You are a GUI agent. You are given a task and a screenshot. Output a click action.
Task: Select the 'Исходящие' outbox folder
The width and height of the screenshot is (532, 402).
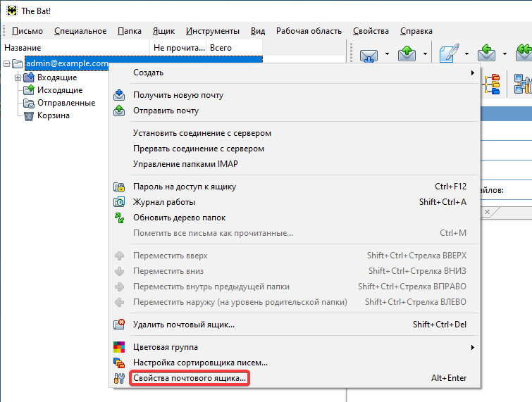[59, 90]
